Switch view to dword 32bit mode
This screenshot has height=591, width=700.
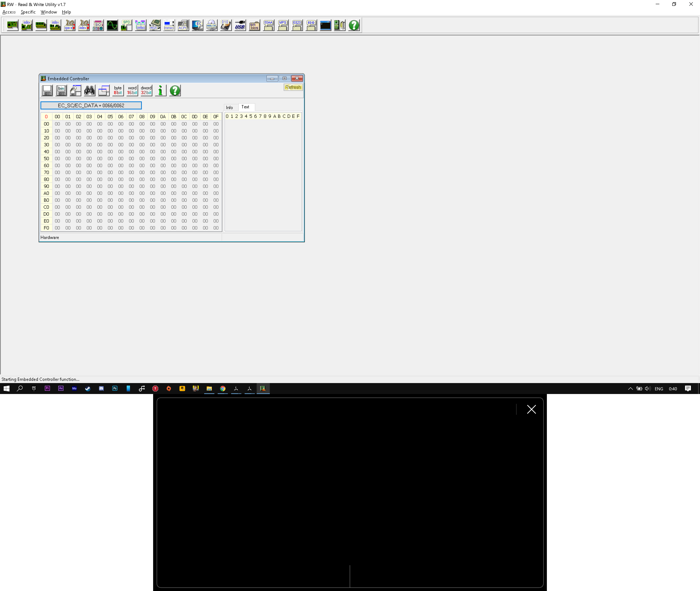point(146,90)
